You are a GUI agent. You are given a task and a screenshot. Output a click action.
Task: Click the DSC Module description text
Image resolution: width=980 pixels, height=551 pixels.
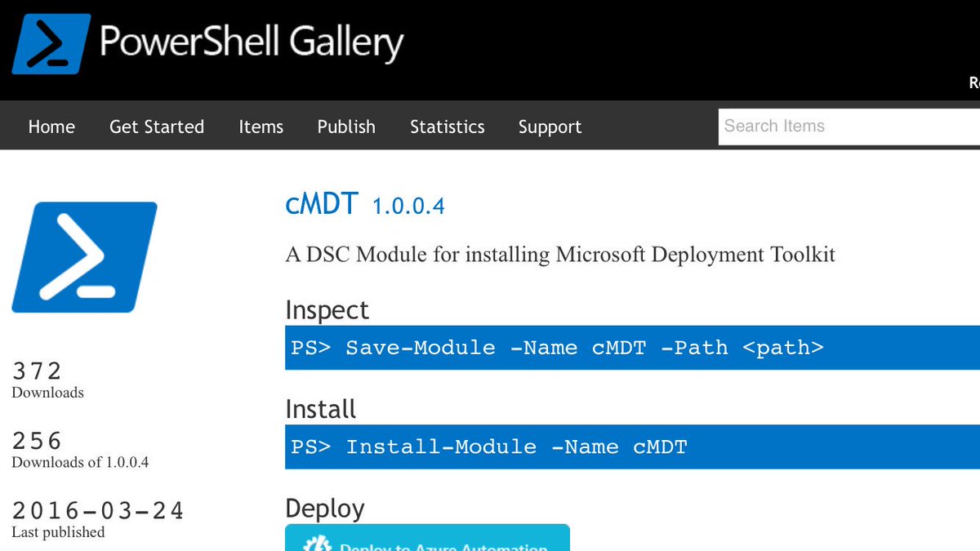point(560,255)
